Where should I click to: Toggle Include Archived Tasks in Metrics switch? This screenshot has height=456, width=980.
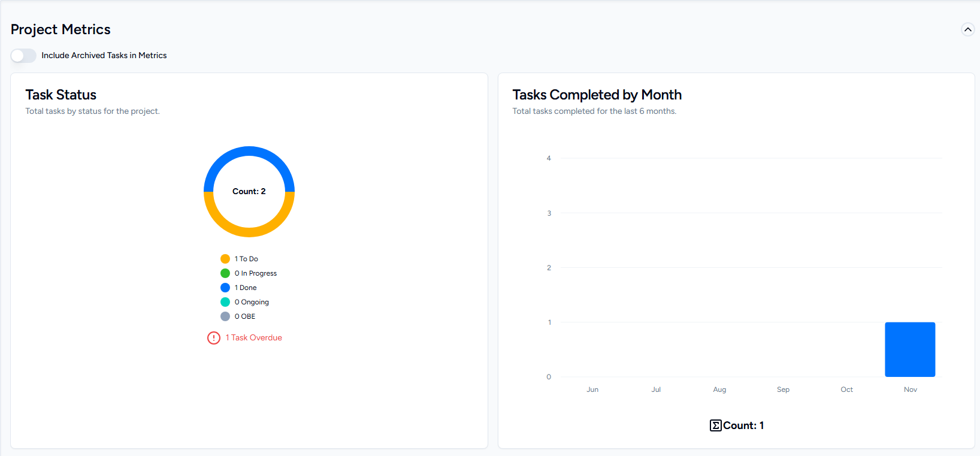click(x=23, y=56)
